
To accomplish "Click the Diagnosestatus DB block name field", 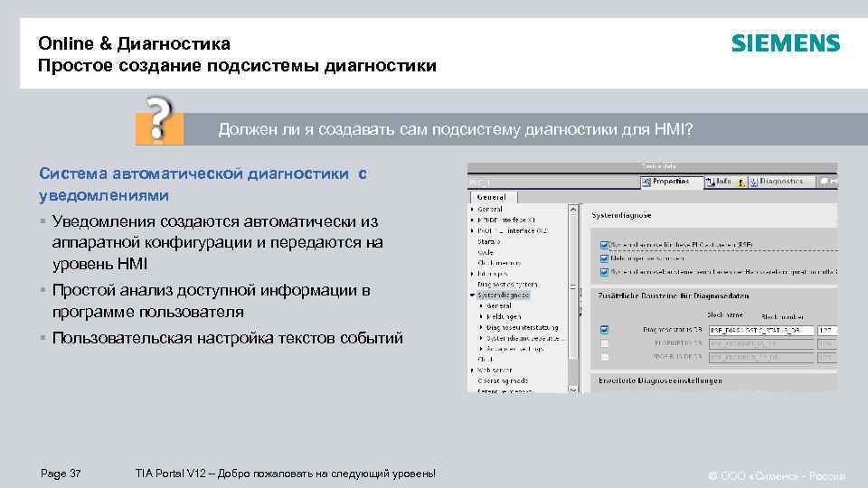I will tap(761, 331).
